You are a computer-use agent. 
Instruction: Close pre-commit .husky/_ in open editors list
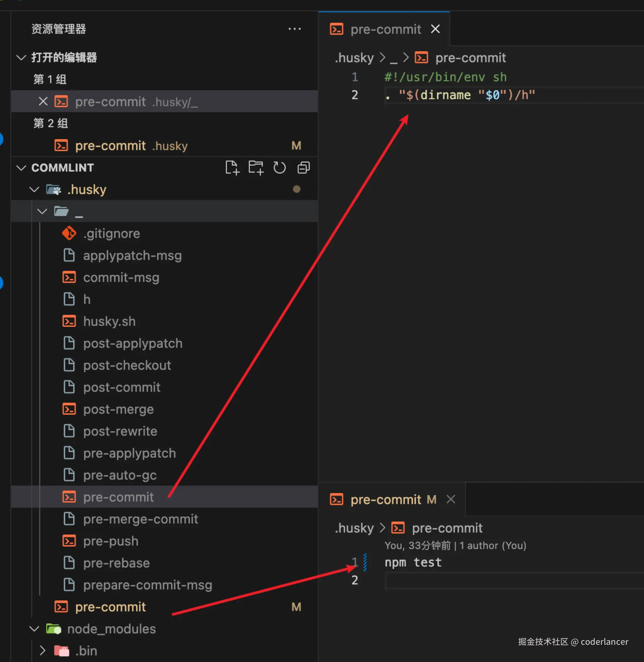[43, 102]
